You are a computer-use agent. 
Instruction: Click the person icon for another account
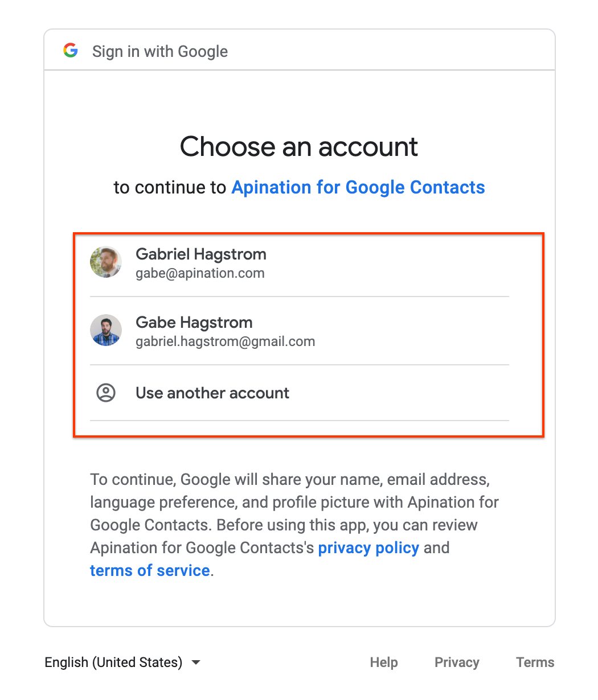pos(106,393)
